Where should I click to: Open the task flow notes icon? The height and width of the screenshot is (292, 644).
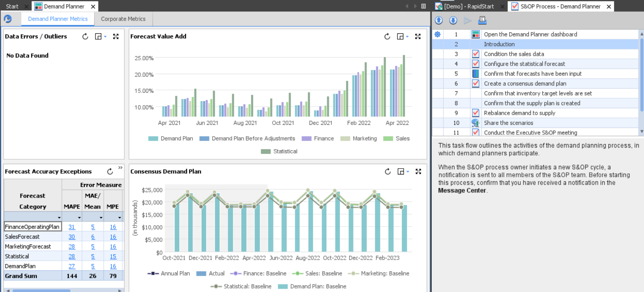click(482, 20)
